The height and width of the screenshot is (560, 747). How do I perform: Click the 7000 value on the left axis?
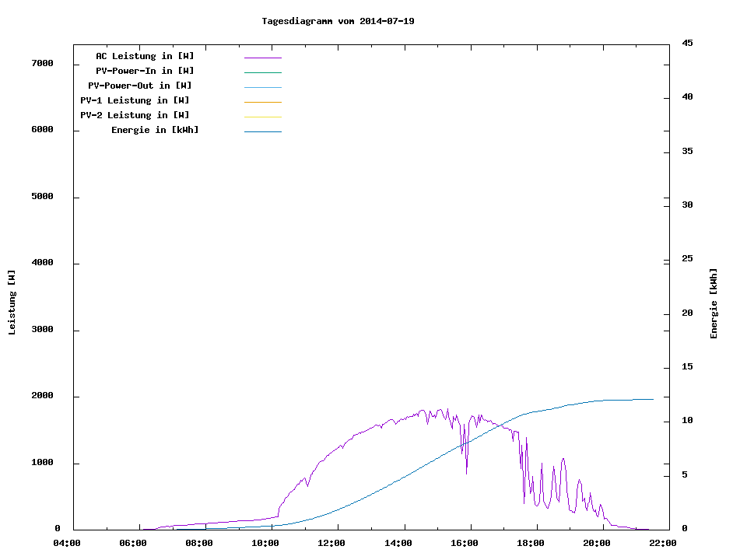click(x=42, y=63)
